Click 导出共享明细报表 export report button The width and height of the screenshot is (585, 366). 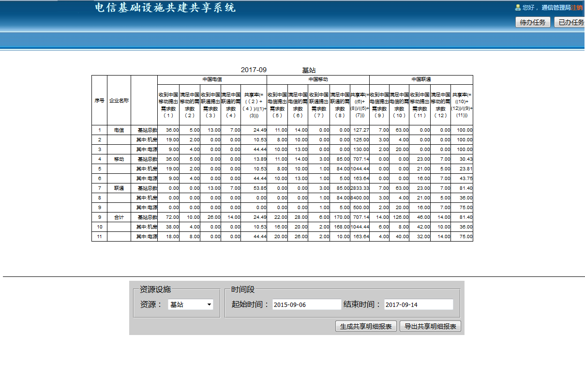(x=430, y=326)
